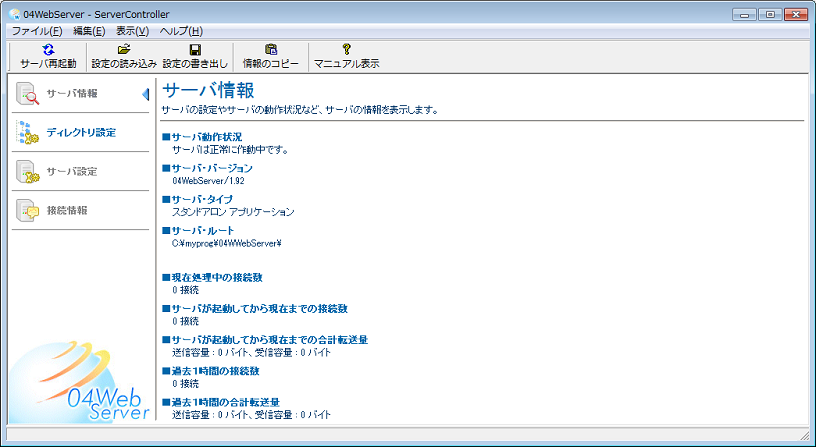The width and height of the screenshot is (816, 447).
Task: Click the サーバ・バージョン heading
Action: click(207, 168)
